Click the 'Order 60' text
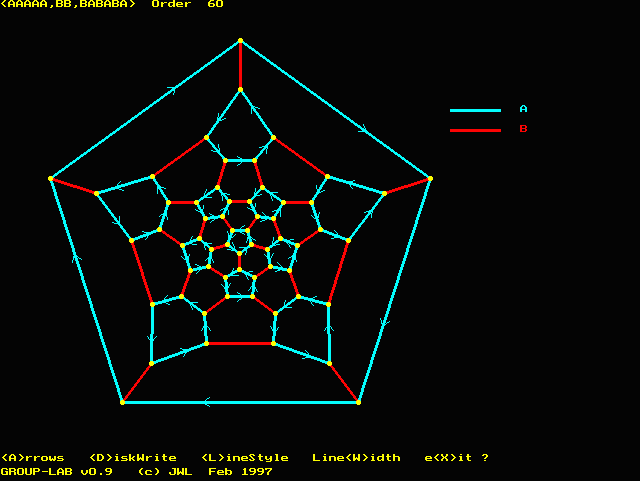Image resolution: width=640 pixels, height=481 pixels. (x=187, y=4)
